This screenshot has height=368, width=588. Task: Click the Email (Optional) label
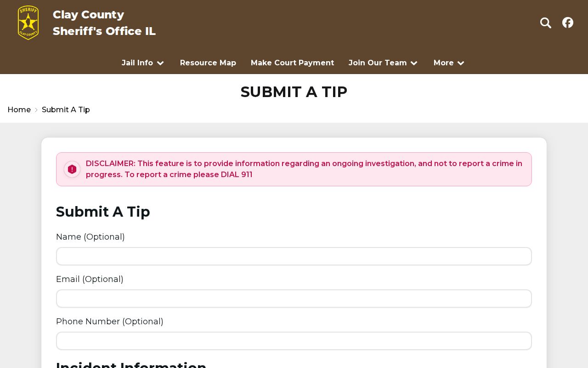[90, 279]
